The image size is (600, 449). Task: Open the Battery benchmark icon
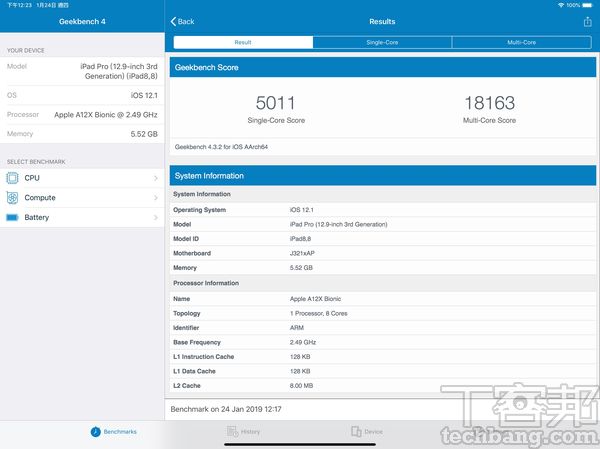pyautogui.click(x=12, y=217)
